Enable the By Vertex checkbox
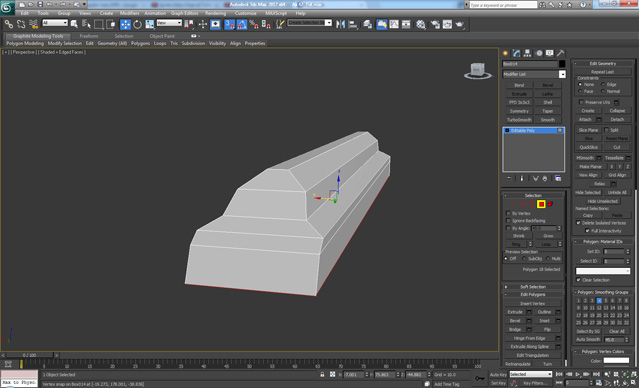Screen dimensions: 639x388 click(508, 213)
